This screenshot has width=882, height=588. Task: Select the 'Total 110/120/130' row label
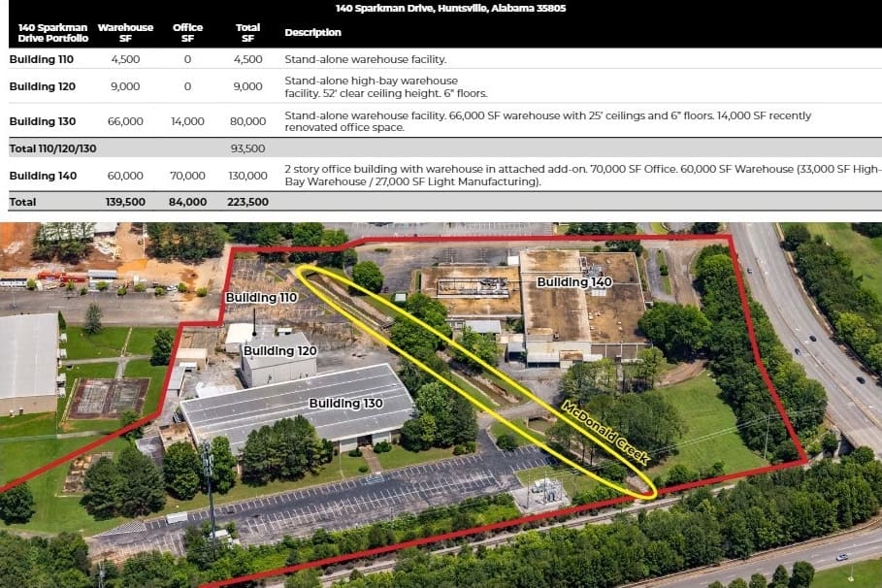(52, 148)
